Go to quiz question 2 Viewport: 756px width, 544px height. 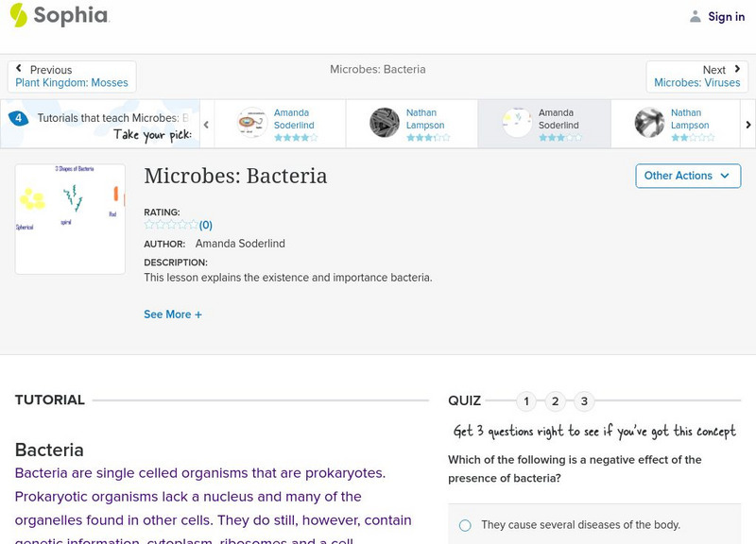556,401
